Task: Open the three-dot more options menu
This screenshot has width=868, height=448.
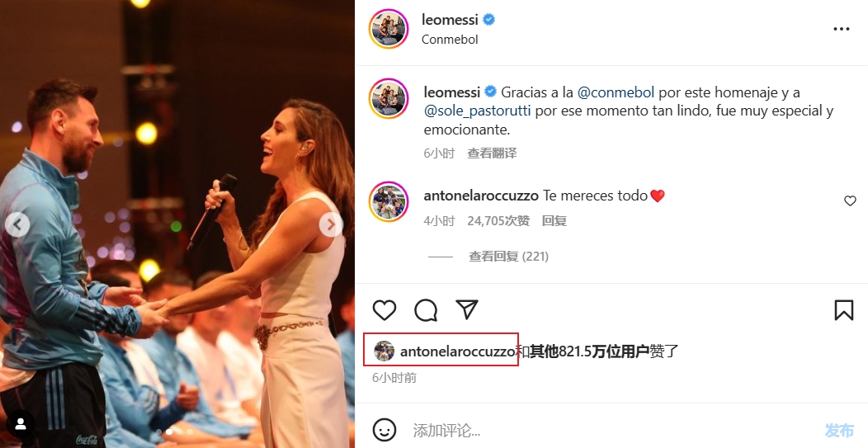Action: tap(842, 29)
